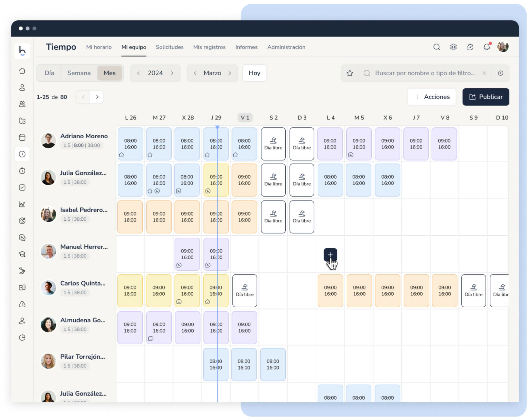Go to previous month before Marzo
This screenshot has width=530, height=420.
pyautogui.click(x=195, y=73)
